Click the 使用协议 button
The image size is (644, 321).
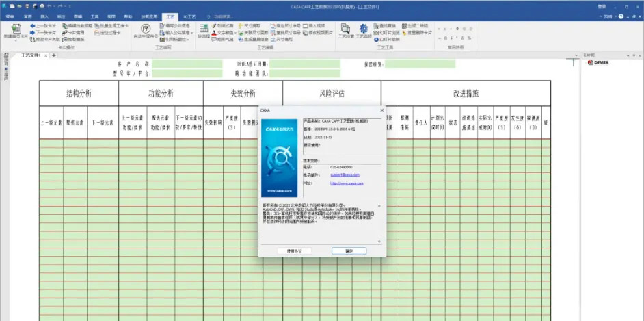click(x=293, y=251)
